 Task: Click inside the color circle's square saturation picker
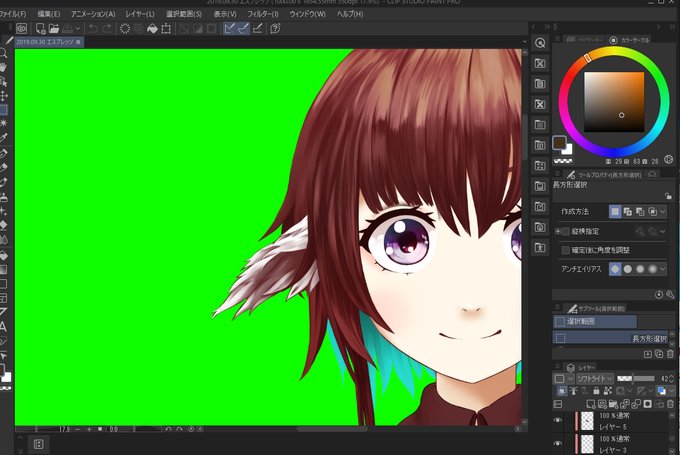pos(614,102)
